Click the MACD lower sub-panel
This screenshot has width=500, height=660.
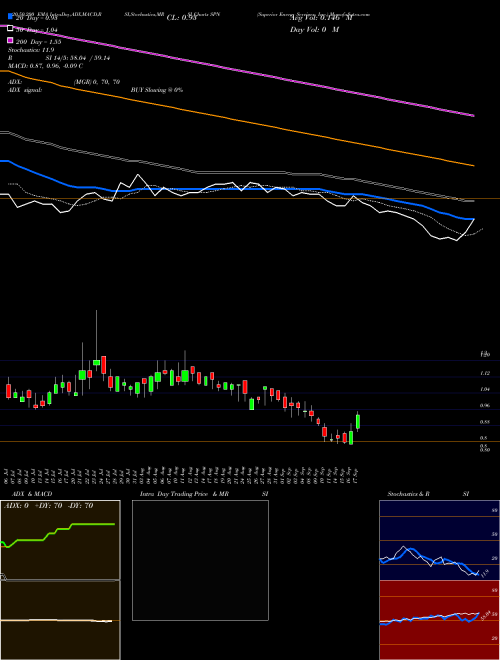point(60,620)
